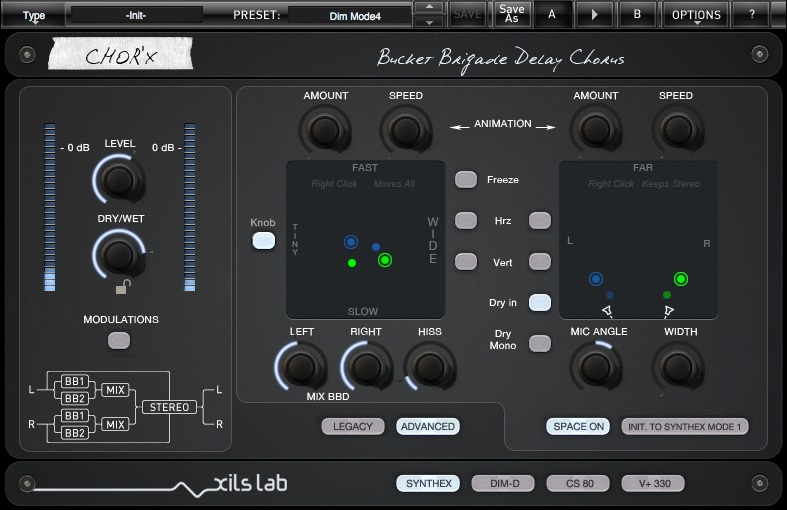
Task: Enable the Dry Mono switch
Action: click(x=540, y=343)
